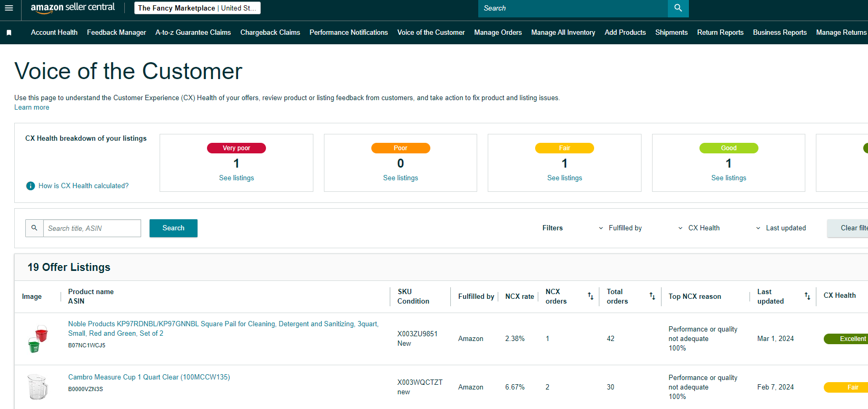The height and width of the screenshot is (409, 868).
Task: Click the magnifier button in the top search bar
Action: [678, 8]
